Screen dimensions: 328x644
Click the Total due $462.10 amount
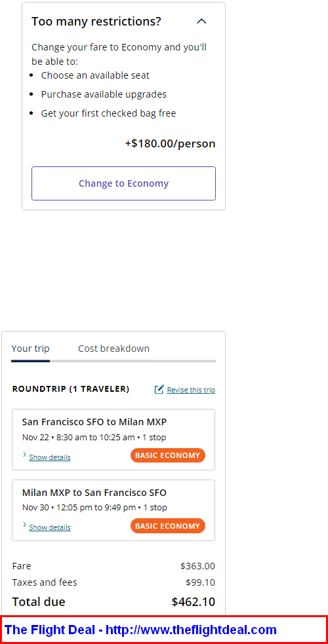193,601
